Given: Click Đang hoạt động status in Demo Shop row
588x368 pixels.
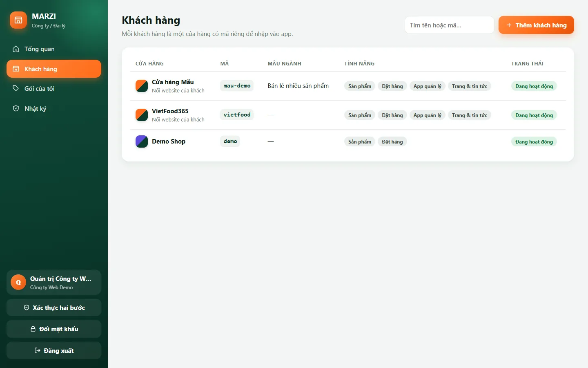Looking at the screenshot, I should (534, 141).
